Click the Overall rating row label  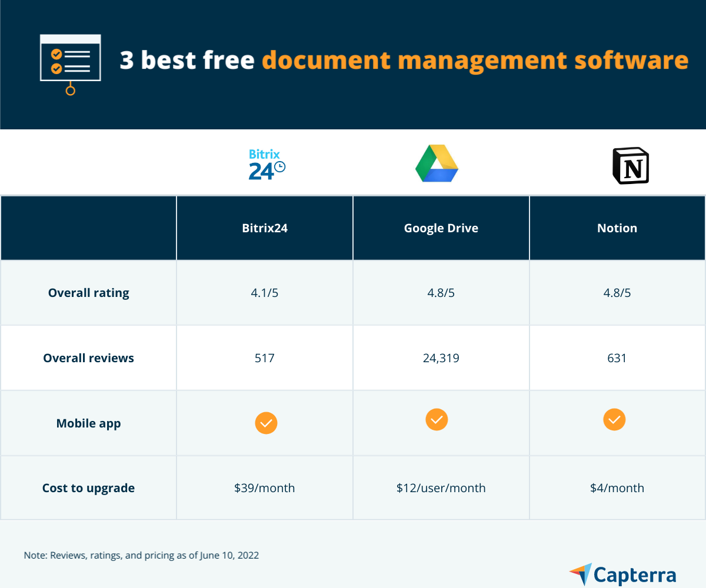[88, 293]
